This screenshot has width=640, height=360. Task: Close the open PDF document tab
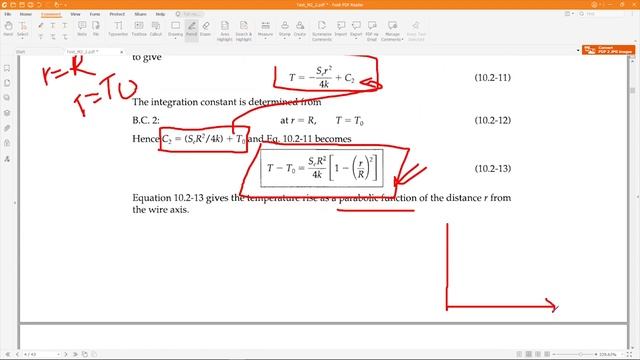tap(121, 52)
